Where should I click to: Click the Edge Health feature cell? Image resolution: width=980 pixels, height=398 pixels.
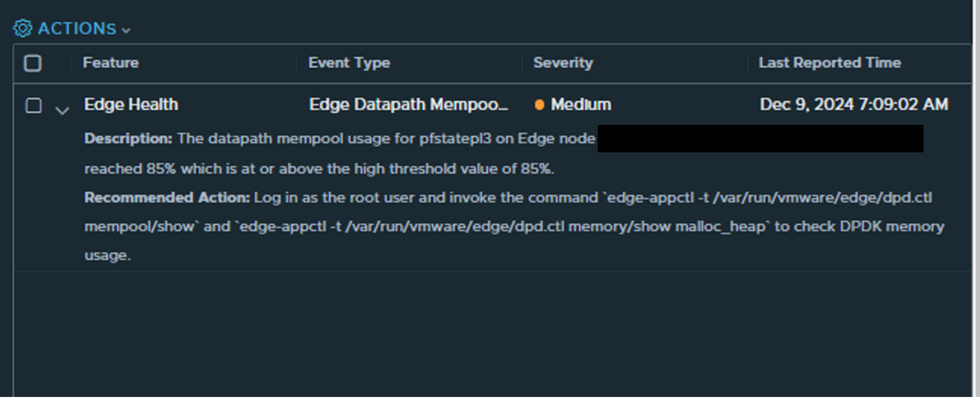[x=131, y=105]
